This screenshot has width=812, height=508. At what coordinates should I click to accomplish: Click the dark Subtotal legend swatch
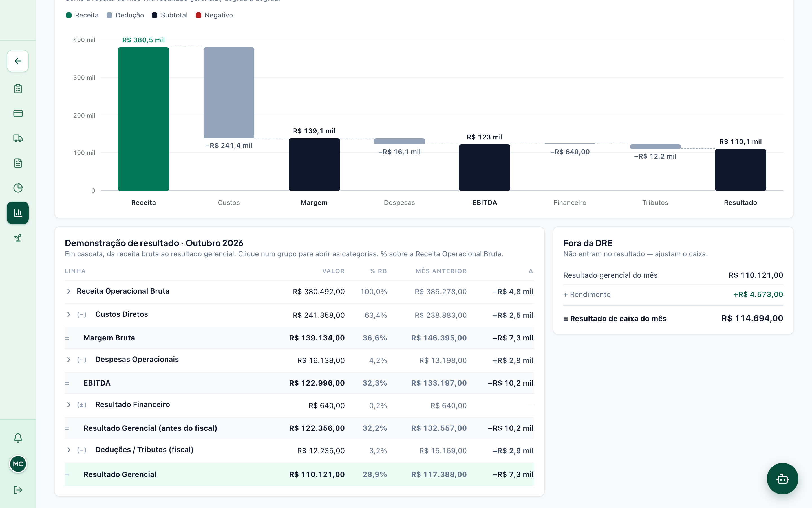pos(154,15)
